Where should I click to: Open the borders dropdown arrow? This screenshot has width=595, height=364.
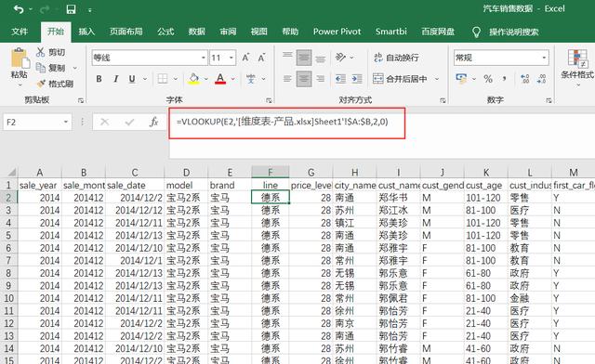176,79
